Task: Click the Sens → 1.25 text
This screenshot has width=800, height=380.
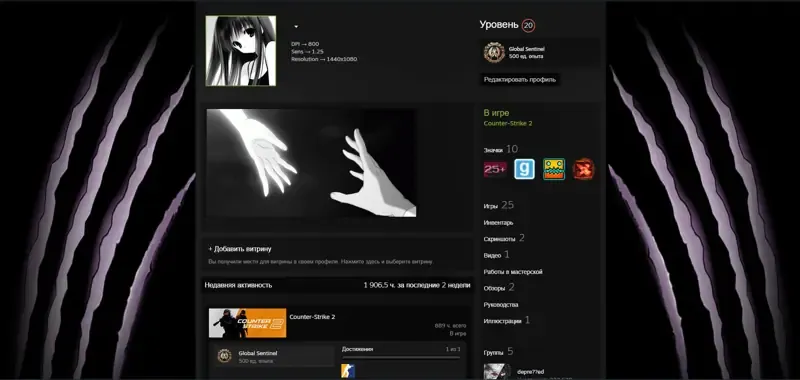Action: coord(307,52)
